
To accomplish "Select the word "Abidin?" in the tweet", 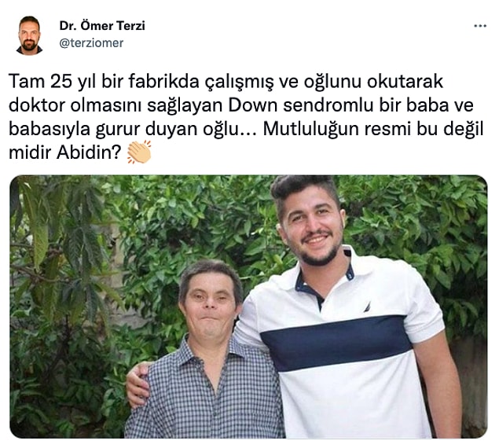I will pyautogui.click(x=89, y=152).
